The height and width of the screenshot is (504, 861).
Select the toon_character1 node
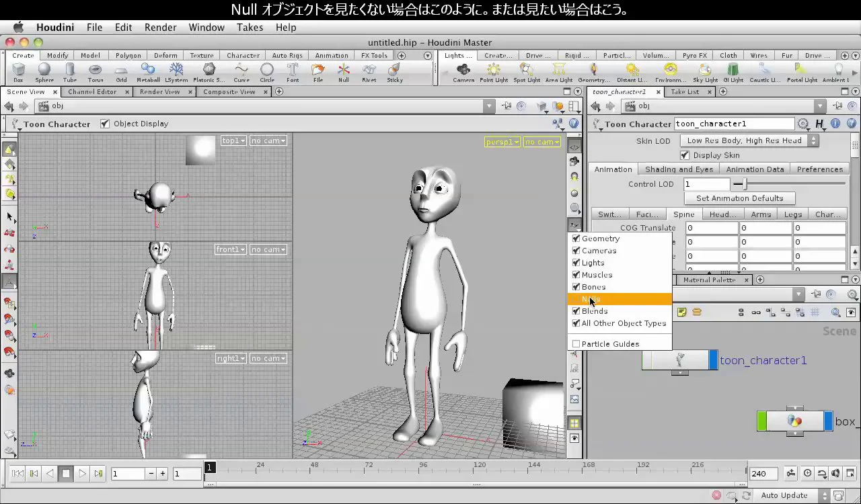[x=680, y=360]
